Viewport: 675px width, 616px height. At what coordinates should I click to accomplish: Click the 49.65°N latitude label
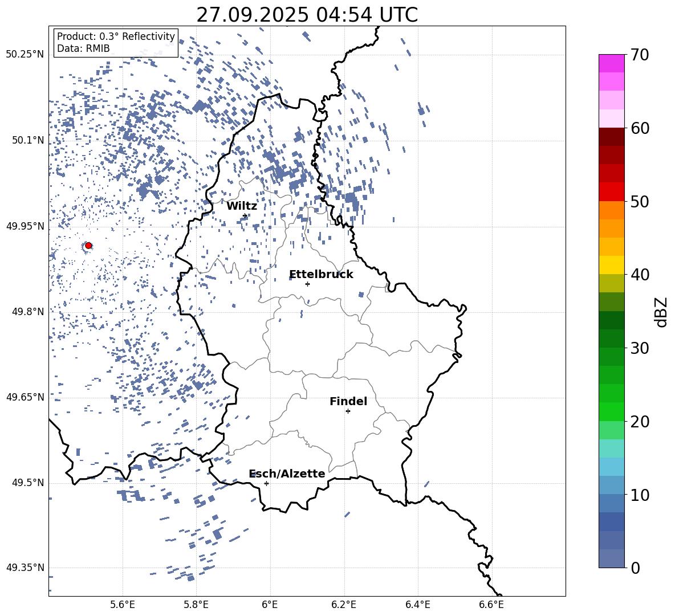[25, 397]
